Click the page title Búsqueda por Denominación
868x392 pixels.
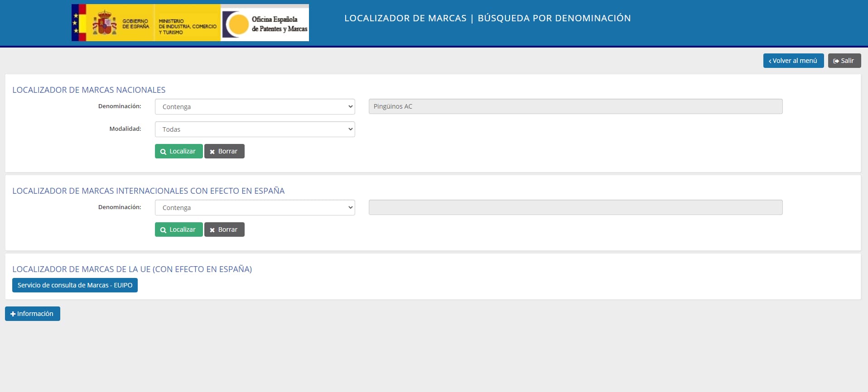tap(554, 18)
